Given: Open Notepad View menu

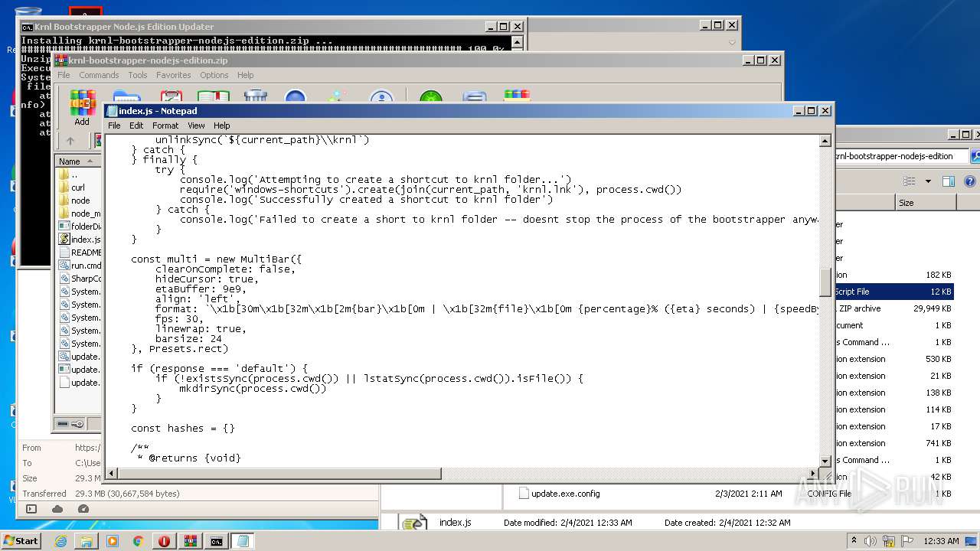Looking at the screenshot, I should (x=196, y=126).
